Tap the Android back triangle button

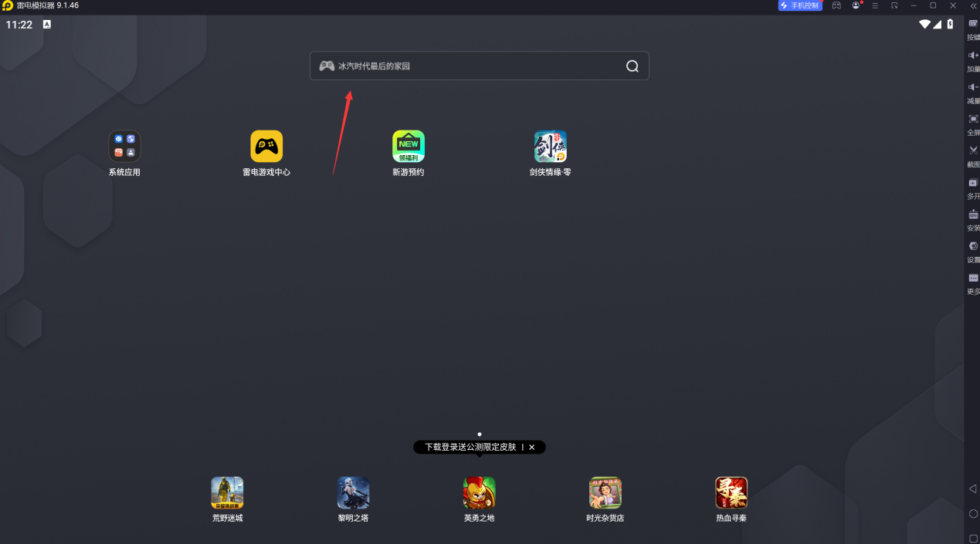point(973,489)
